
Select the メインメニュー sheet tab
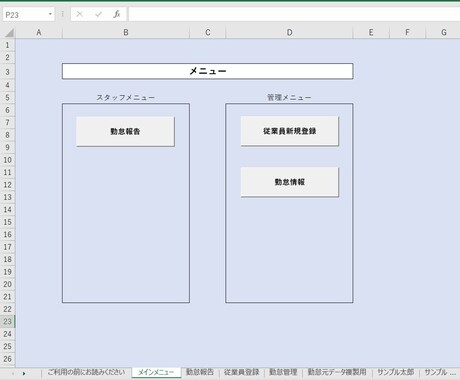tap(156, 372)
